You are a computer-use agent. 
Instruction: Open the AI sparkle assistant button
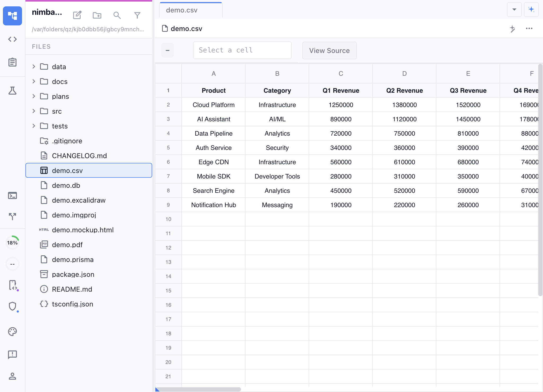[531, 9]
